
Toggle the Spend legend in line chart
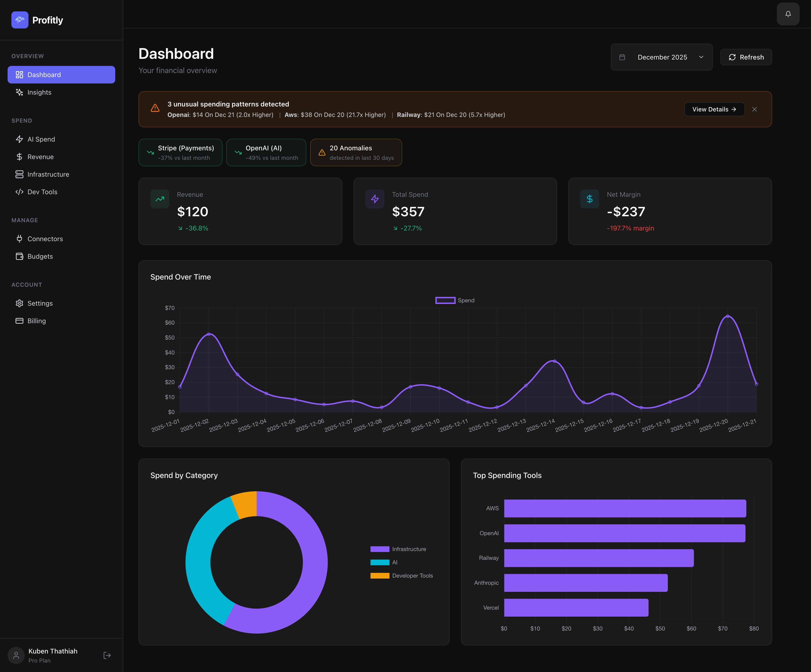[455, 300]
